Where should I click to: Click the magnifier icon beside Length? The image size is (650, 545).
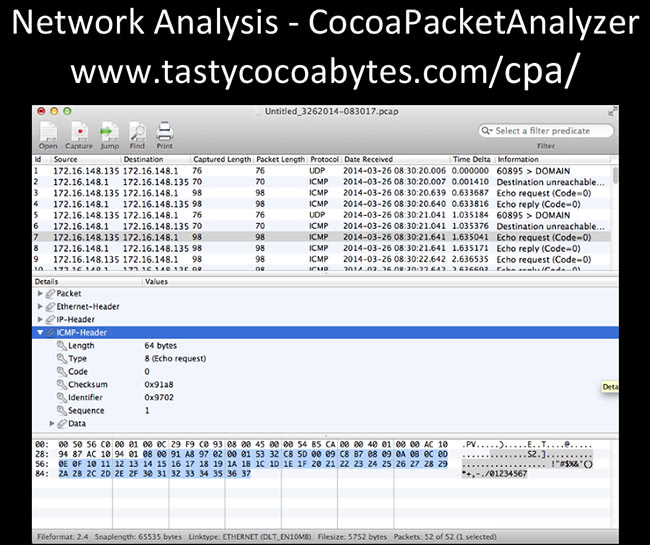pos(62,345)
